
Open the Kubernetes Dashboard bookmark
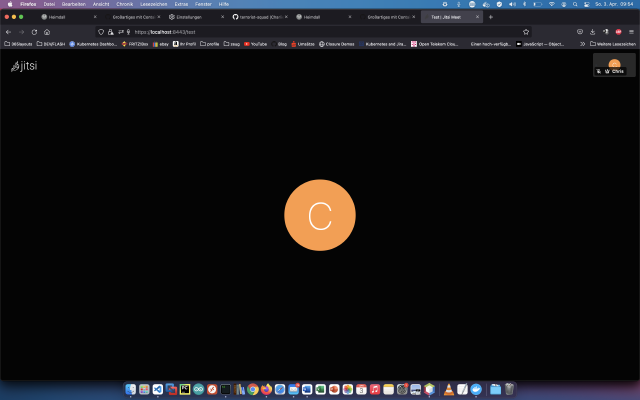coord(93,44)
